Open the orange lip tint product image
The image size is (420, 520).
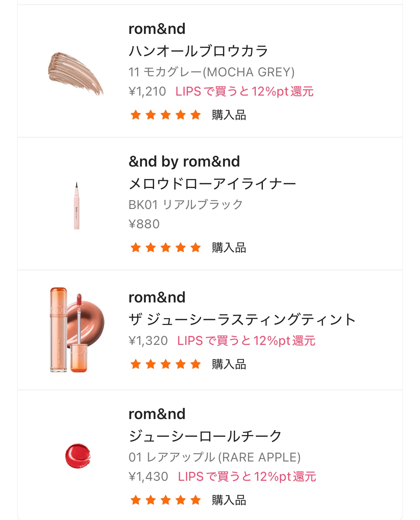pos(77,330)
